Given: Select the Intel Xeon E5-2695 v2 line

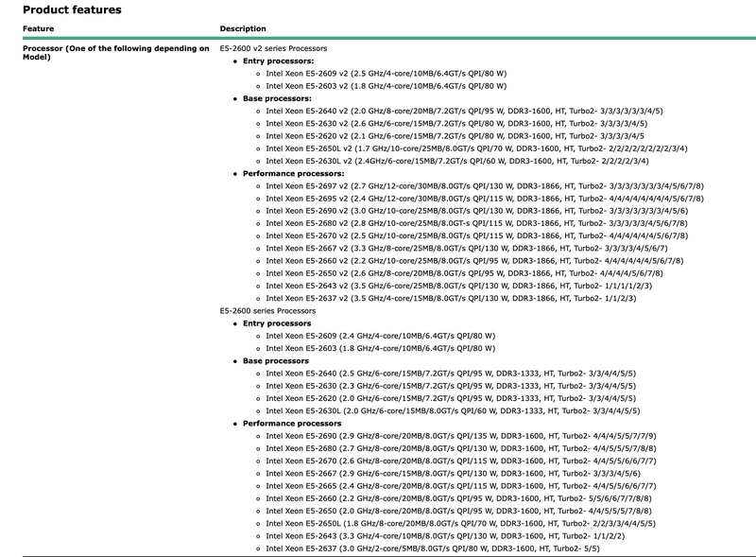Looking at the screenshot, I should pyautogui.click(x=485, y=199).
